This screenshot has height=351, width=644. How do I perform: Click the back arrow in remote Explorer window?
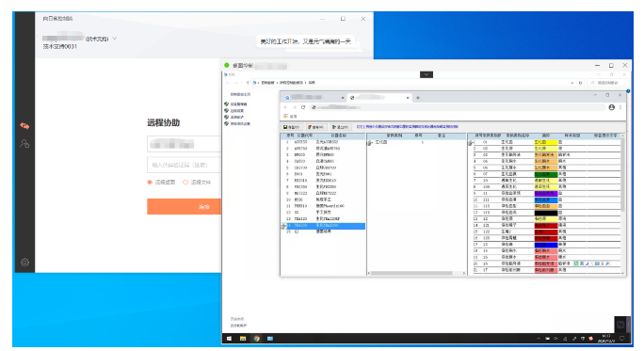coord(228,83)
